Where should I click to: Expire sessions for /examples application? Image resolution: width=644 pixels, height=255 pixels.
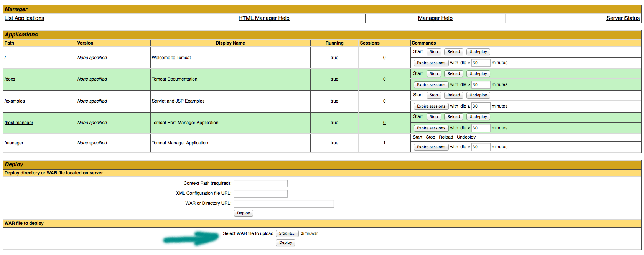tap(431, 106)
